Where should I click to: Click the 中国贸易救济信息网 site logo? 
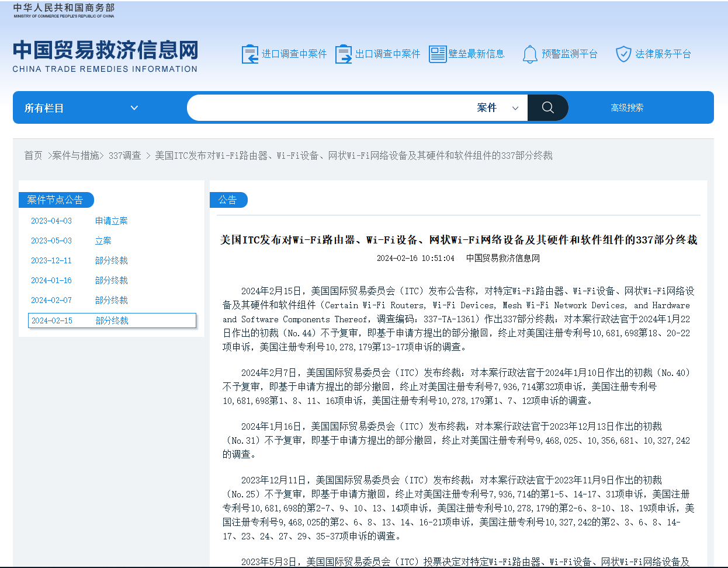105,56
